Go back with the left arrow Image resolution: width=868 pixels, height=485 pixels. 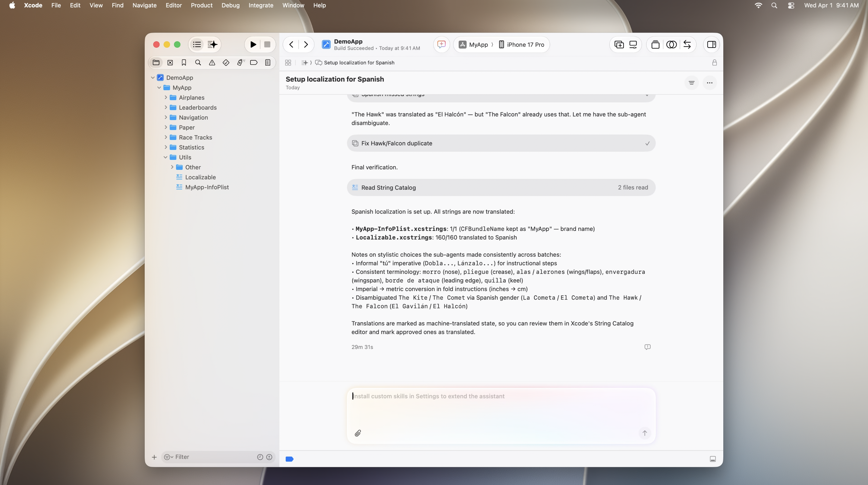coord(291,45)
